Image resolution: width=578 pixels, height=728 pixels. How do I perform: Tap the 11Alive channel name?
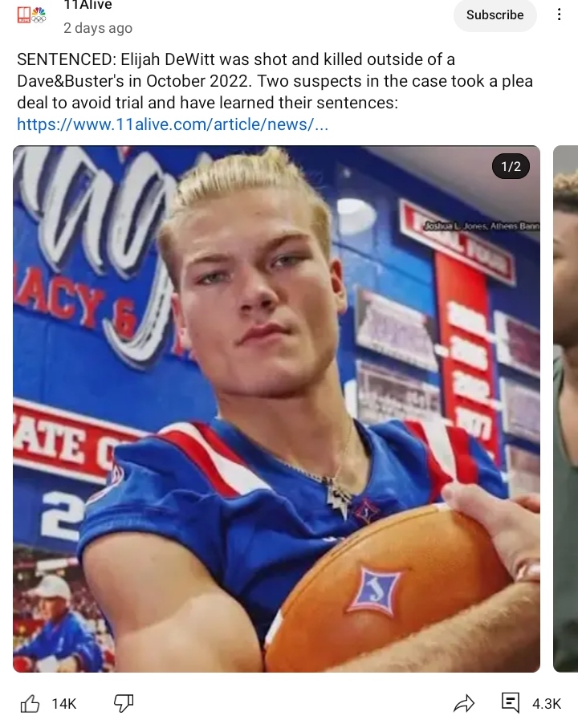[88, 6]
